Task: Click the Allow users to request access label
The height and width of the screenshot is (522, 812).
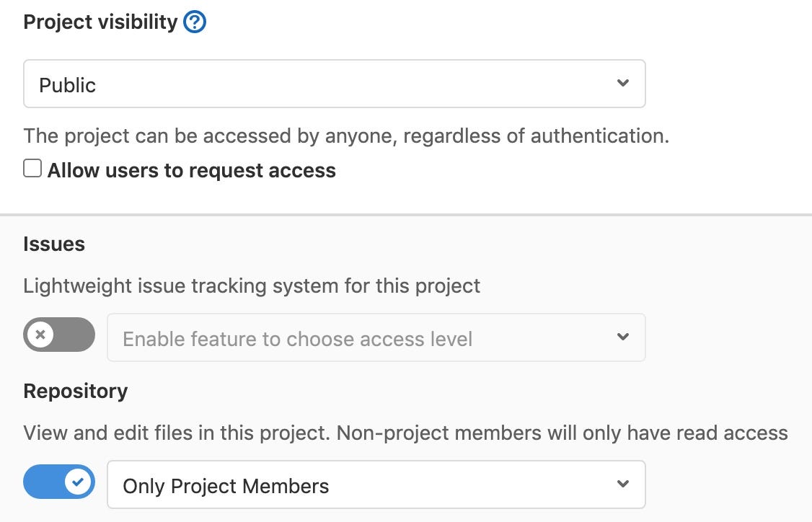Action: tap(192, 170)
